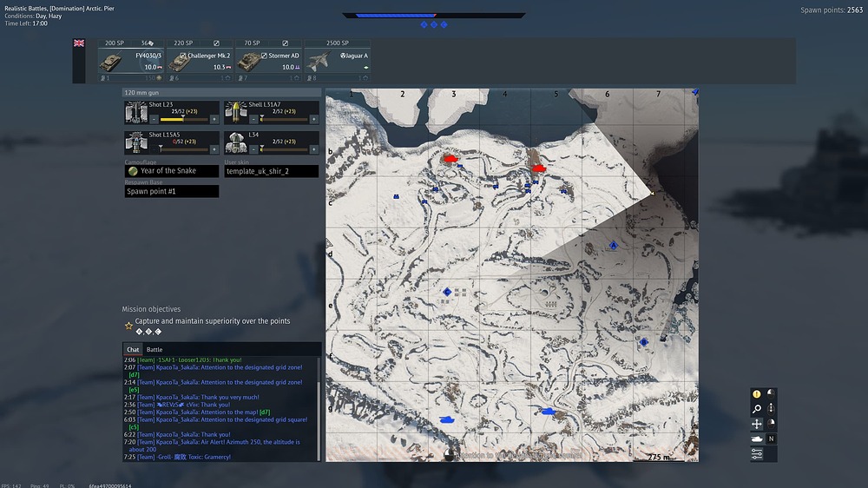
Task: Click the left-mouse-button hint icon
Action: [x=771, y=393]
